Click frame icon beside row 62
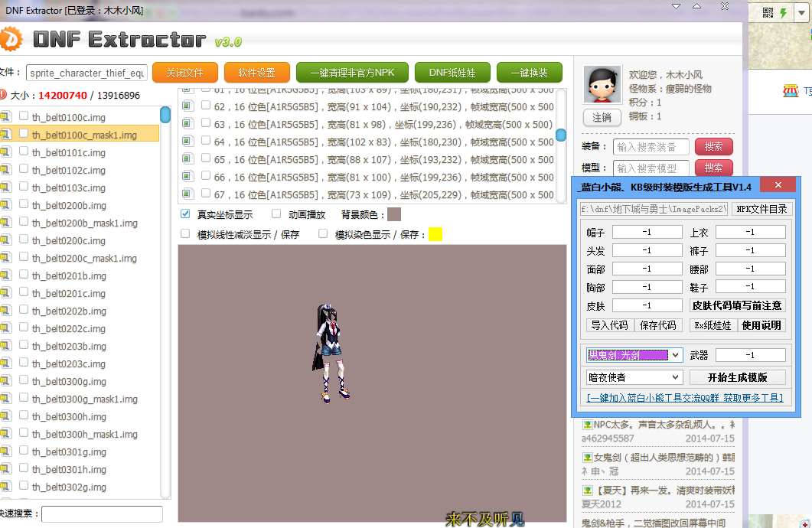Viewport: 812px width, 528px height. pyautogui.click(x=188, y=106)
